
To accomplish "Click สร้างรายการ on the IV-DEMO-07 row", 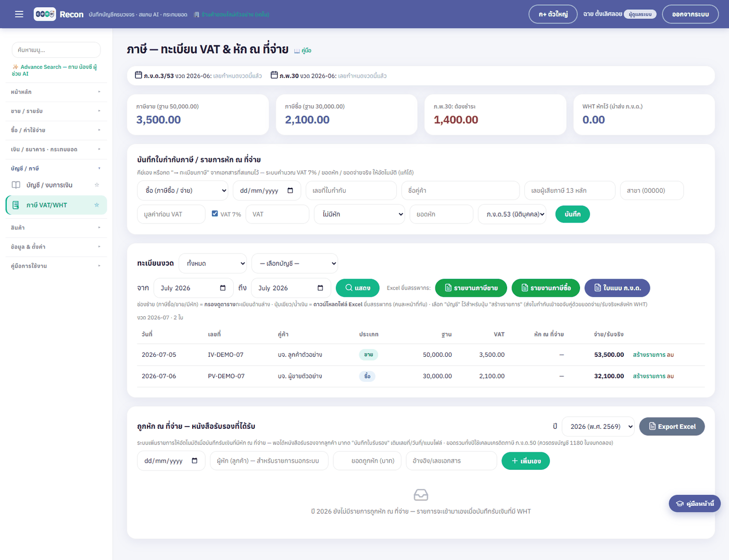I will (x=649, y=355).
